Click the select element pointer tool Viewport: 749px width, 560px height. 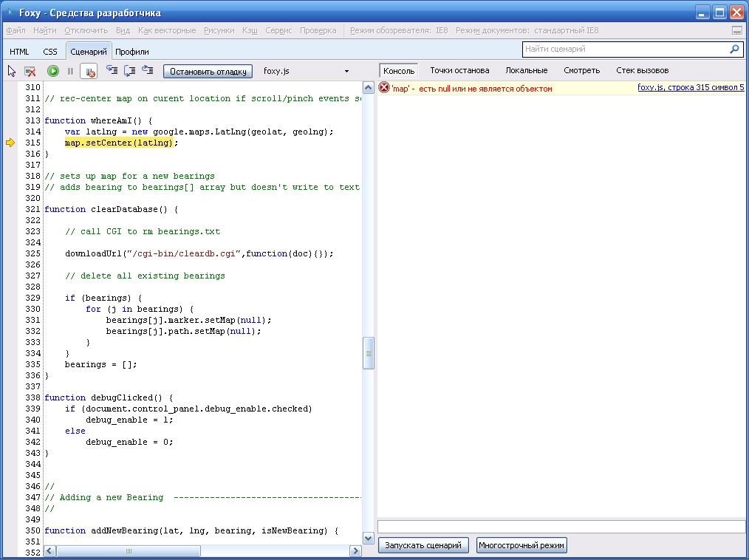[x=12, y=71]
